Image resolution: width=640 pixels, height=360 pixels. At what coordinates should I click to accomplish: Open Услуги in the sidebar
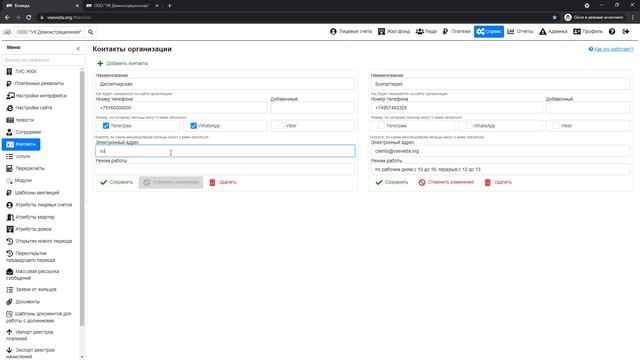(x=18, y=156)
